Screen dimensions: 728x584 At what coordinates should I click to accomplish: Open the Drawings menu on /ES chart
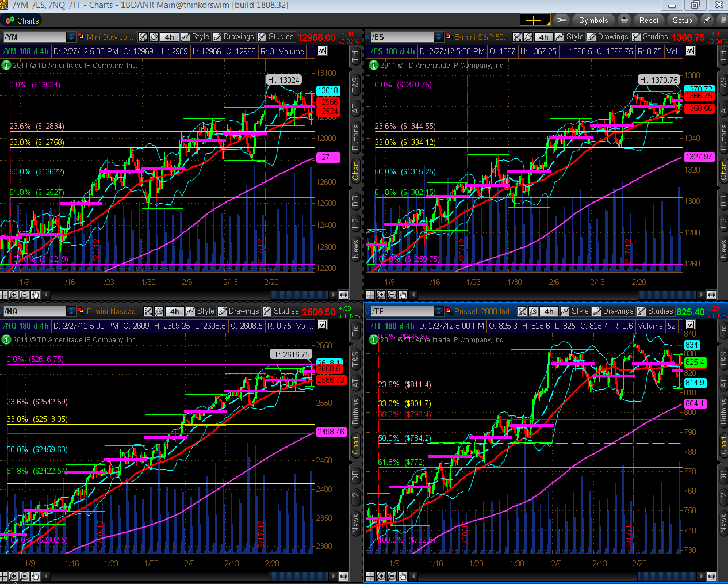608,37
